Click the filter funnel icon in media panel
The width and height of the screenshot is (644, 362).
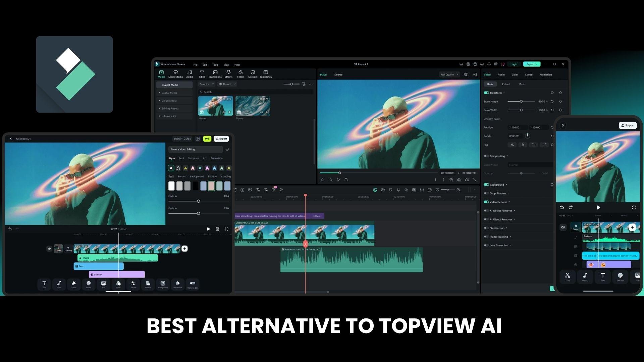[x=304, y=84]
